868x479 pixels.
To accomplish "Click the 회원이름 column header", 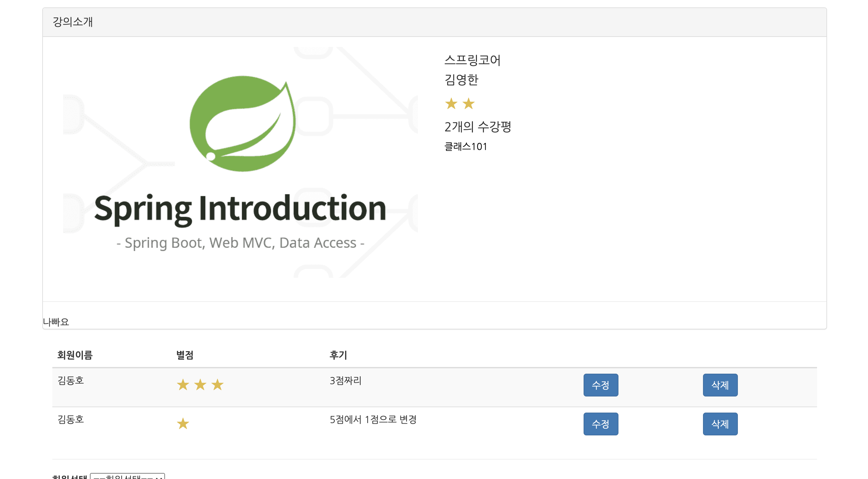I will coord(75,355).
